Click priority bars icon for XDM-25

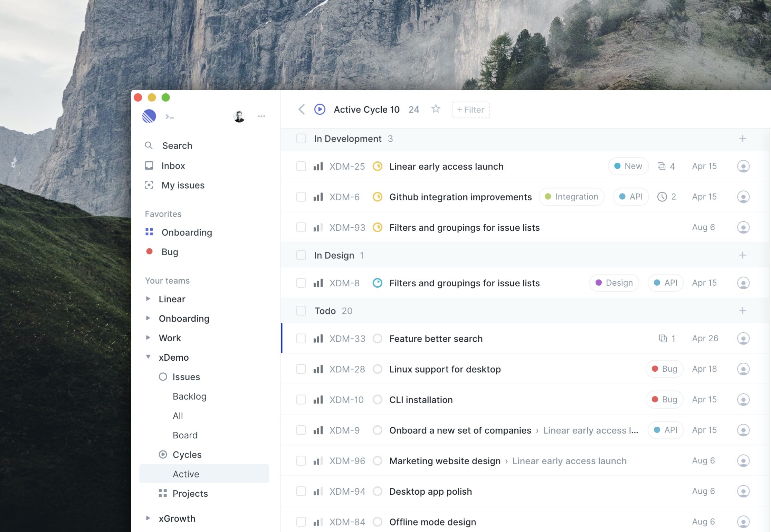click(x=318, y=167)
